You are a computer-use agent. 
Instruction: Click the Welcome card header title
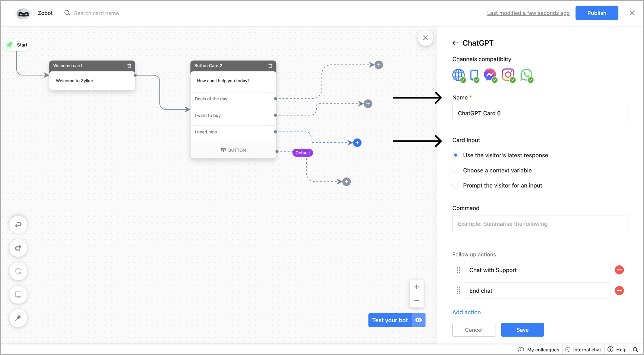tap(68, 66)
